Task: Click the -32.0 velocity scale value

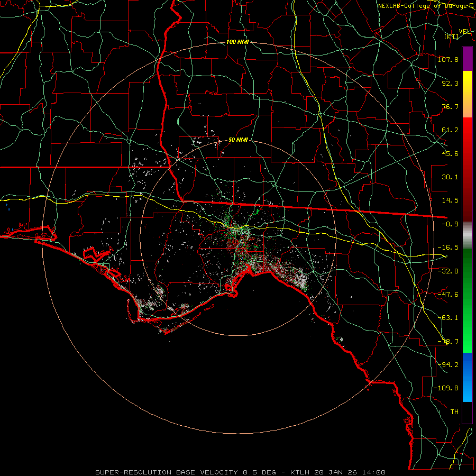Action: coord(448,271)
